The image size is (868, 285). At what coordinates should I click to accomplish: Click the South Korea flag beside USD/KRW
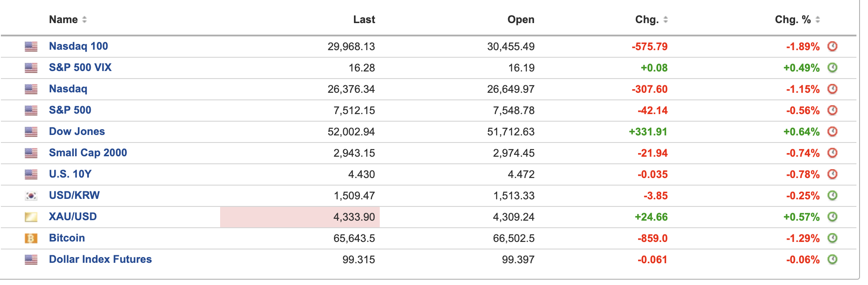31,196
